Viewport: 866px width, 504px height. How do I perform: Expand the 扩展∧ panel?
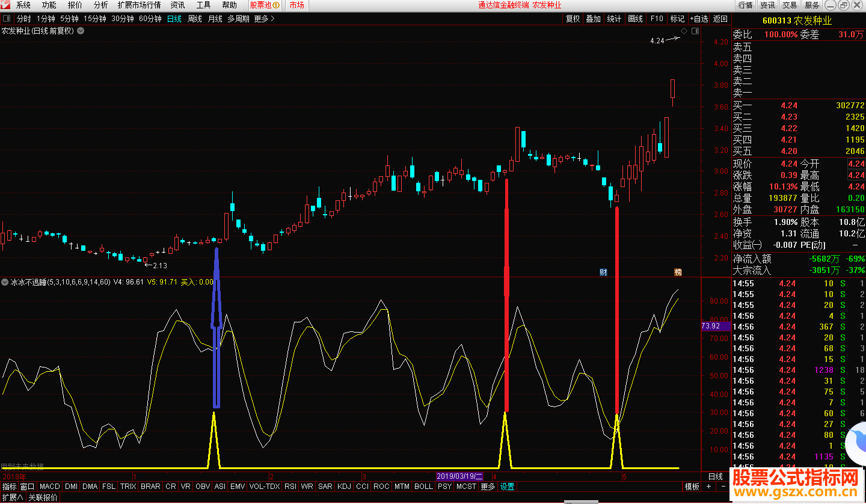pos(13,497)
